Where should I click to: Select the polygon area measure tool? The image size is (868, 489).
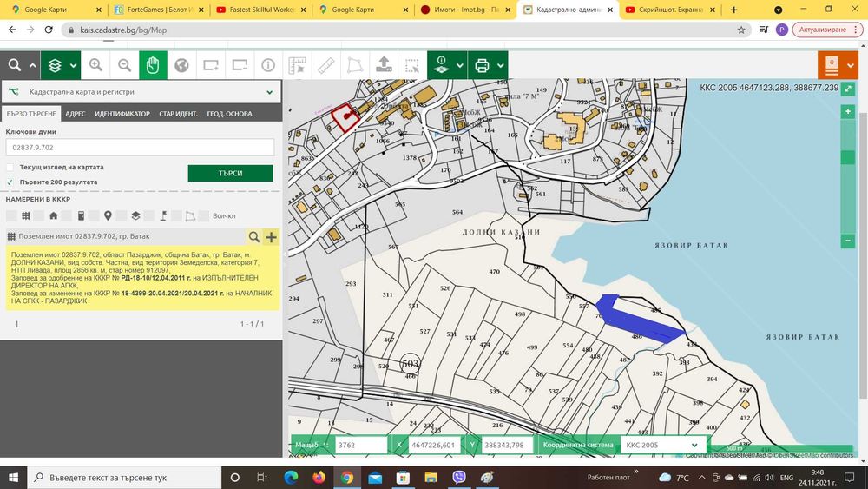(x=354, y=65)
